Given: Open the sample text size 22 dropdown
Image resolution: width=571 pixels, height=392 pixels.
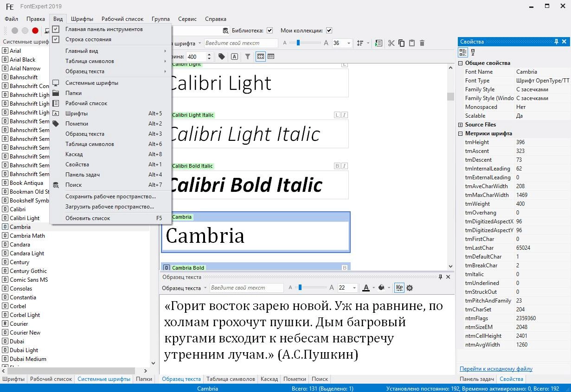Looking at the screenshot, I should click(x=354, y=288).
